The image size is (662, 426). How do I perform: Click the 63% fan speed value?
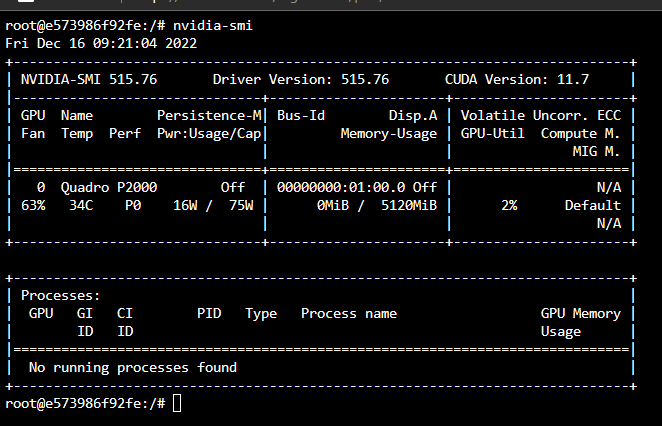(x=33, y=205)
